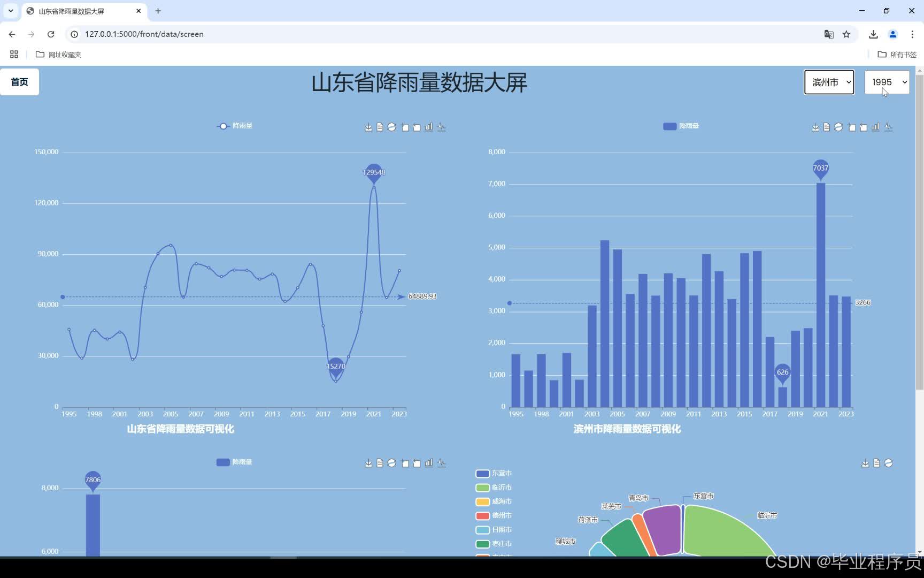
Task: Click the 7037 bar for 2021
Action: (821, 295)
